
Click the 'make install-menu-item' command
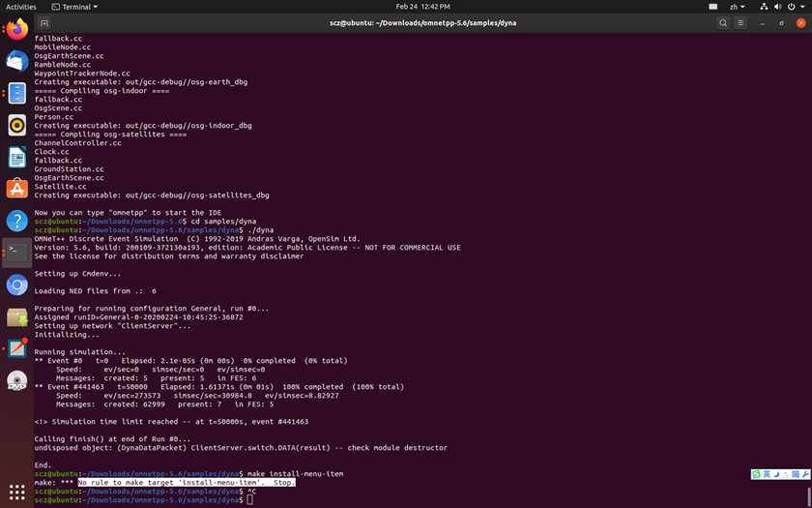pos(295,473)
